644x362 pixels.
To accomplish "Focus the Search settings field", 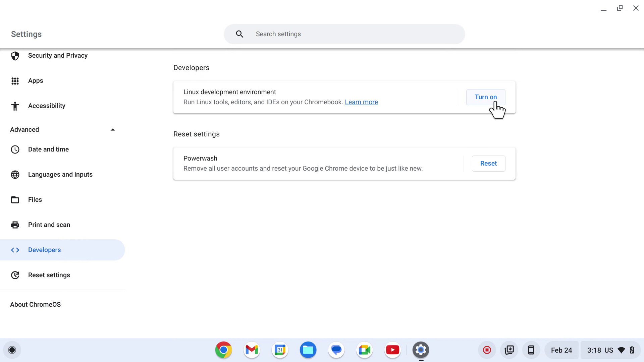I will [344, 34].
